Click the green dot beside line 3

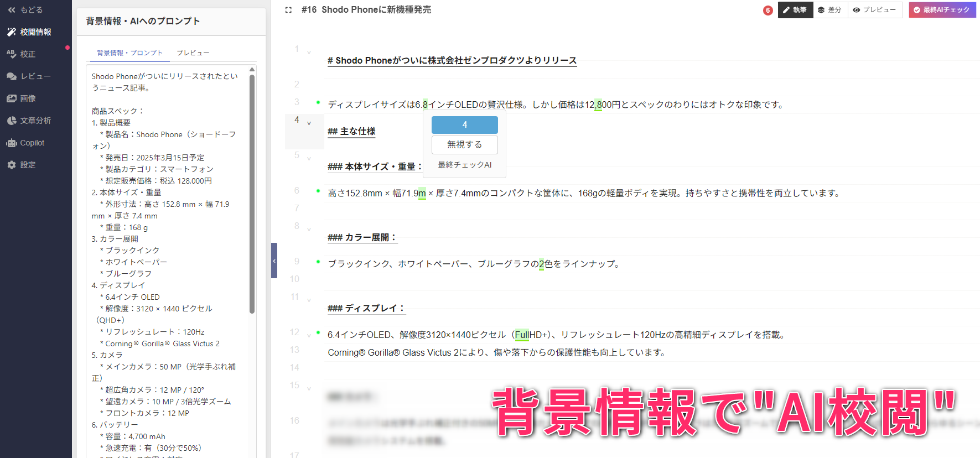[x=318, y=102]
